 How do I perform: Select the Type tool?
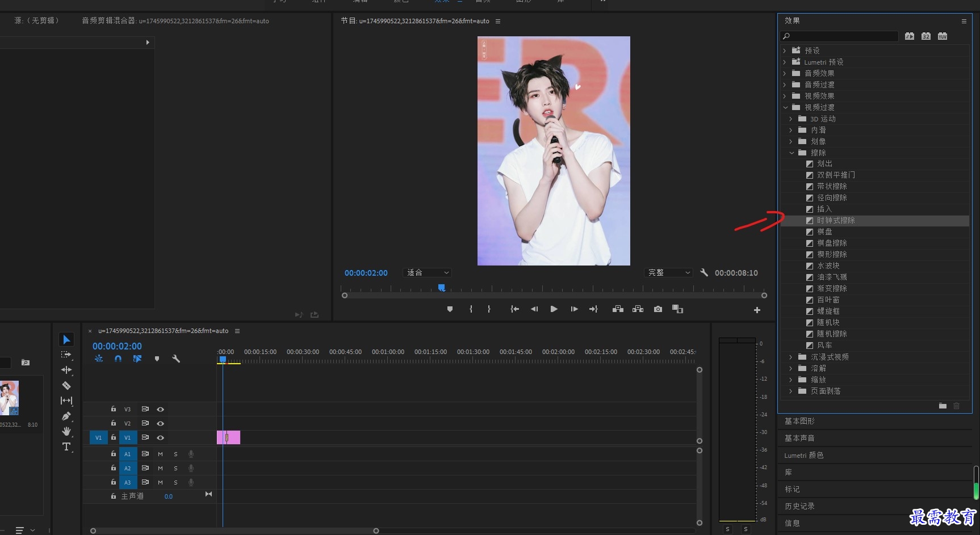tap(66, 447)
